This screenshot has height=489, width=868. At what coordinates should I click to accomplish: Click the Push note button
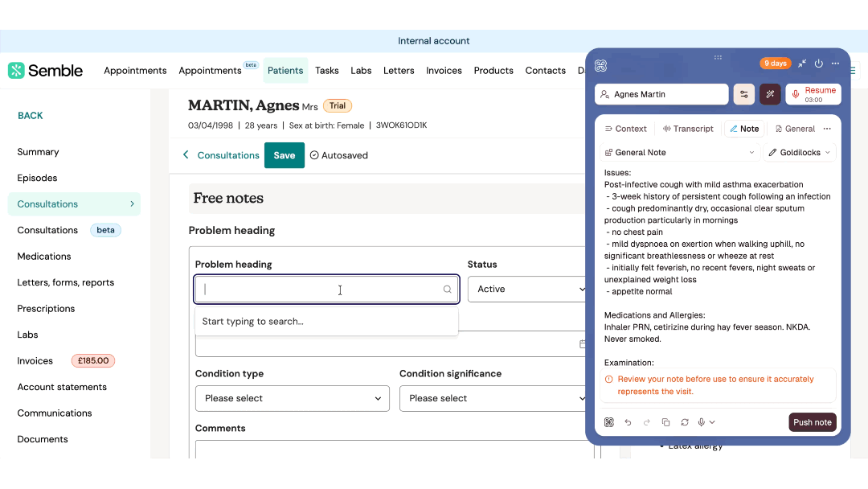click(812, 422)
